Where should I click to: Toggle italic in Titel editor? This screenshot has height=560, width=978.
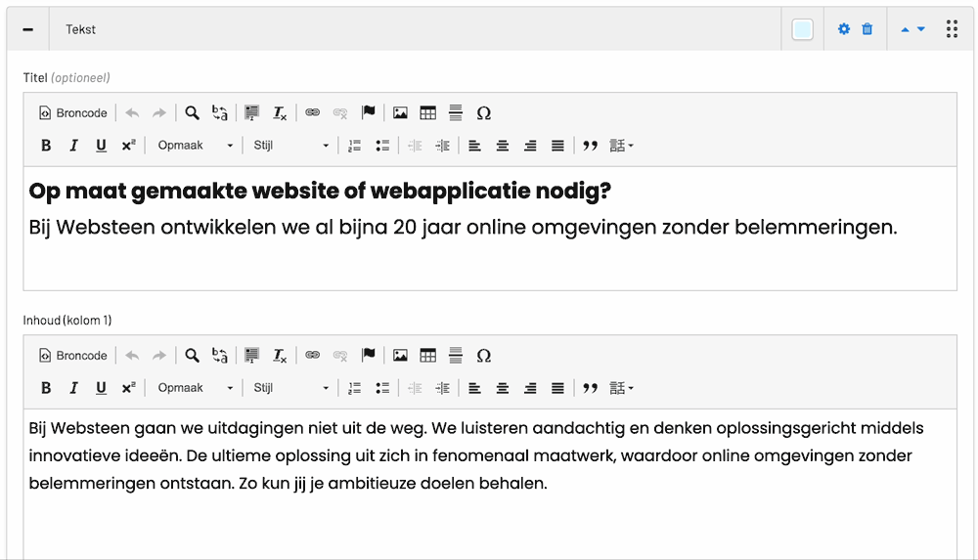tap(73, 146)
